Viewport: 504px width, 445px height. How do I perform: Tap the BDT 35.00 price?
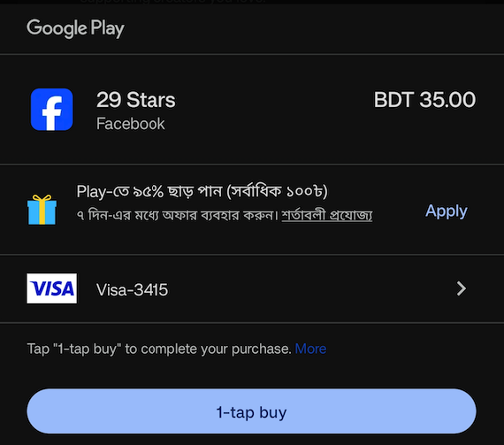(x=424, y=99)
